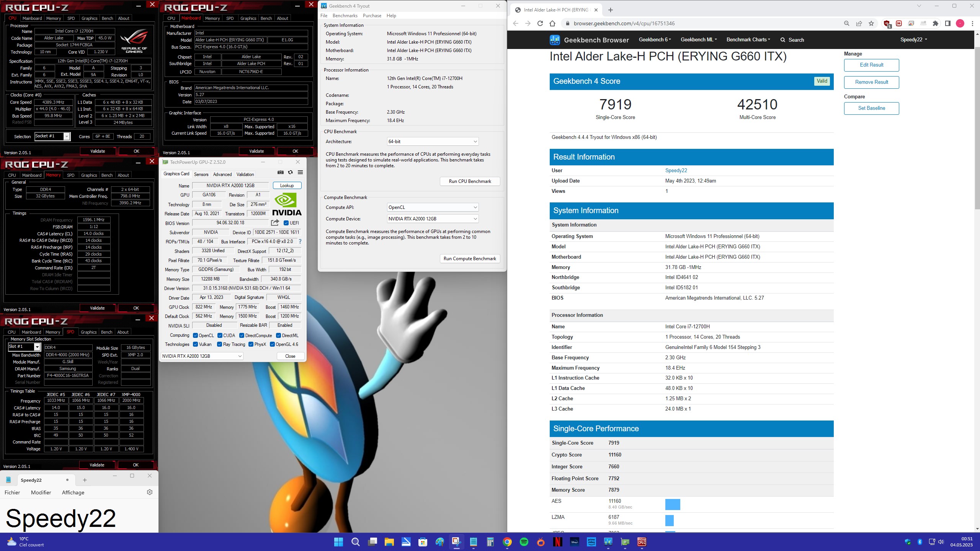This screenshot has width=980, height=551.
Task: Reload the Geekbench browser page
Action: 540,23
